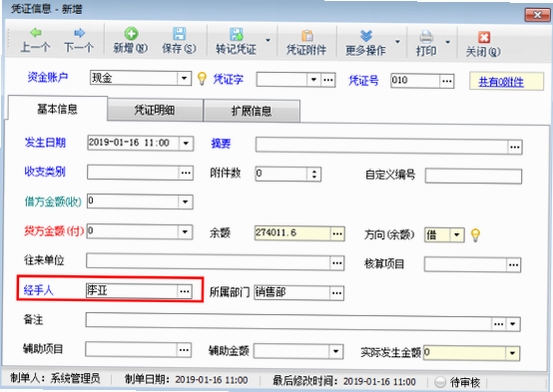Open the 辅助项目 ellipsis lookup

tap(184, 350)
